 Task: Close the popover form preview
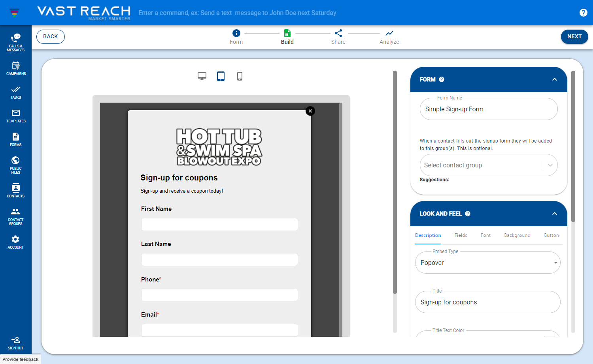[x=310, y=111]
